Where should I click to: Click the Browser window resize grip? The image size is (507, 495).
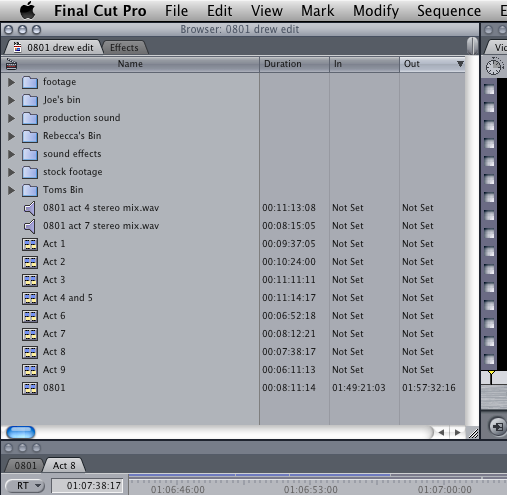[473, 433]
